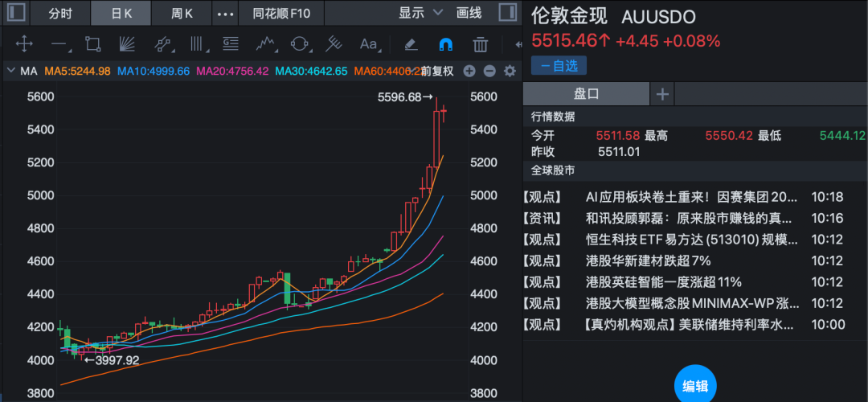
Task: Select the crosshair move tool
Action: coord(24,44)
